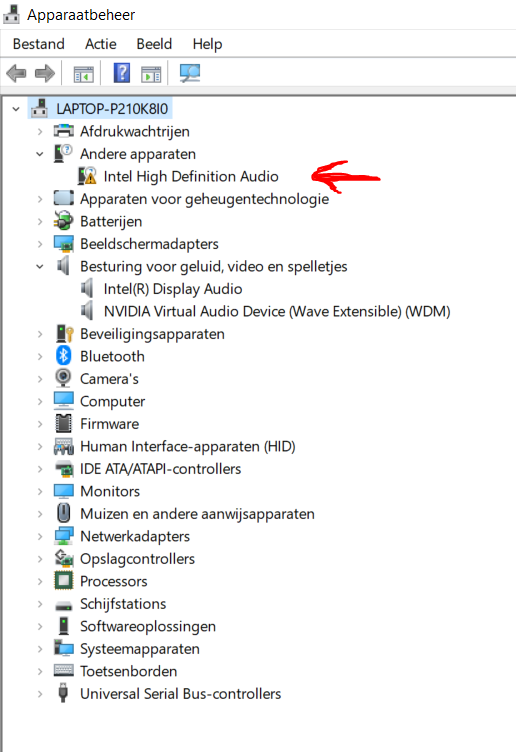
Task: Collapse Besturing voor geluid, video en spelletjes
Action: (x=40, y=267)
